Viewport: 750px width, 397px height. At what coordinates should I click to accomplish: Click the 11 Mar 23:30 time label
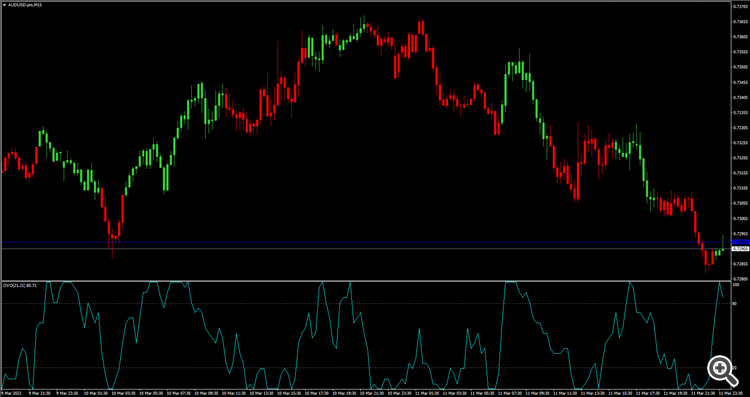(731, 393)
